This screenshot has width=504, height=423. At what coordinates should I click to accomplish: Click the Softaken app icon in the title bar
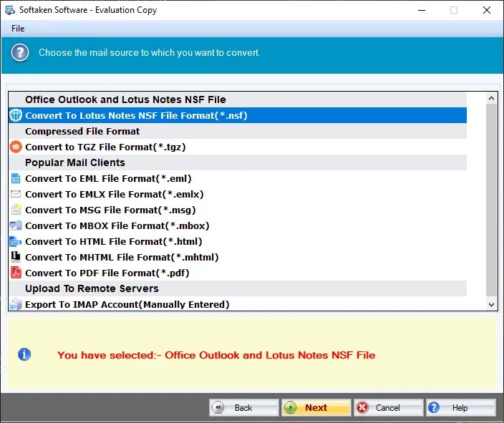tap(10, 10)
